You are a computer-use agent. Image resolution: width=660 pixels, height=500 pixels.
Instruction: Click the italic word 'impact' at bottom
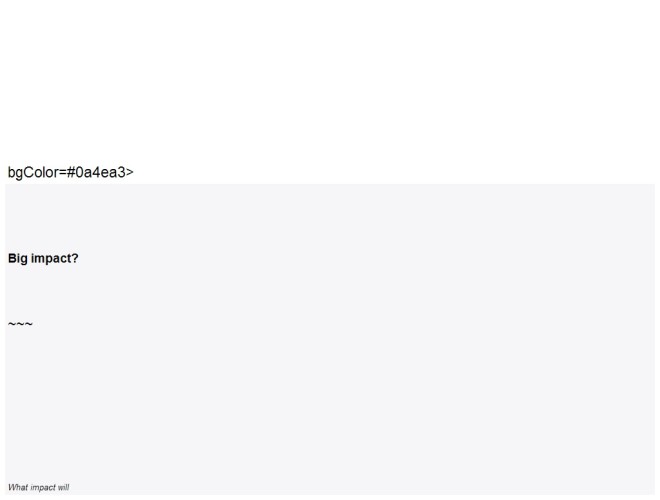click(43, 488)
